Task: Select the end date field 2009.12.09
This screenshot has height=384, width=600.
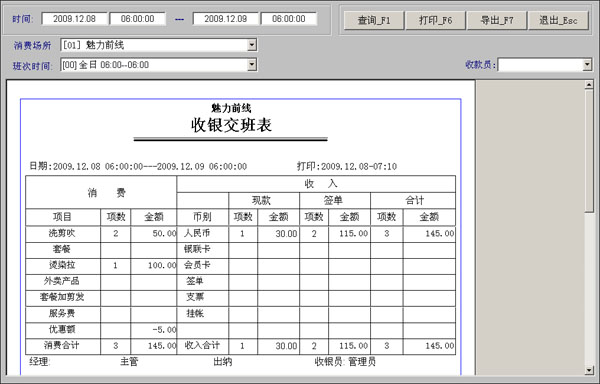Action: [x=225, y=19]
